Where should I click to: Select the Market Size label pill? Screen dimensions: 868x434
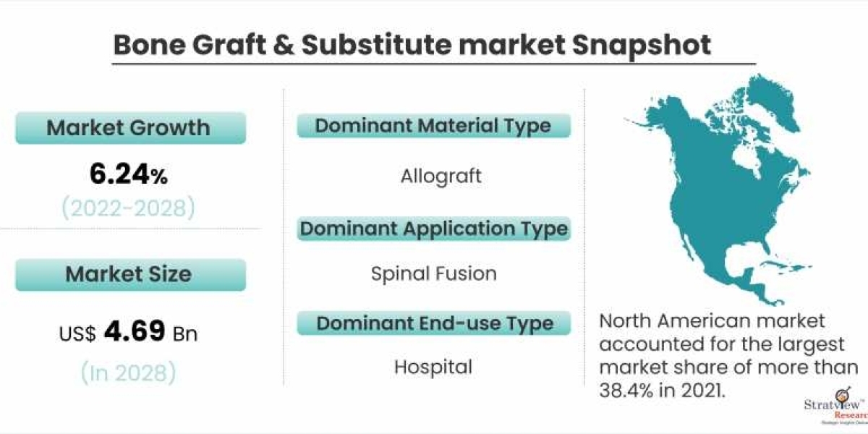[x=129, y=274]
